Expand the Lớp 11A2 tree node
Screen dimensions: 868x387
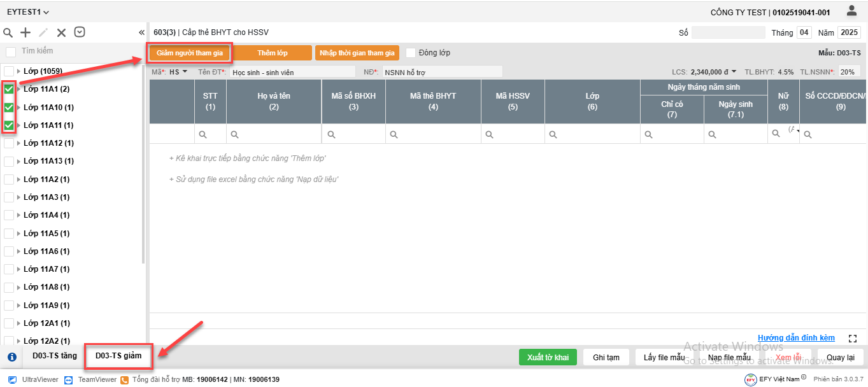tap(19, 179)
